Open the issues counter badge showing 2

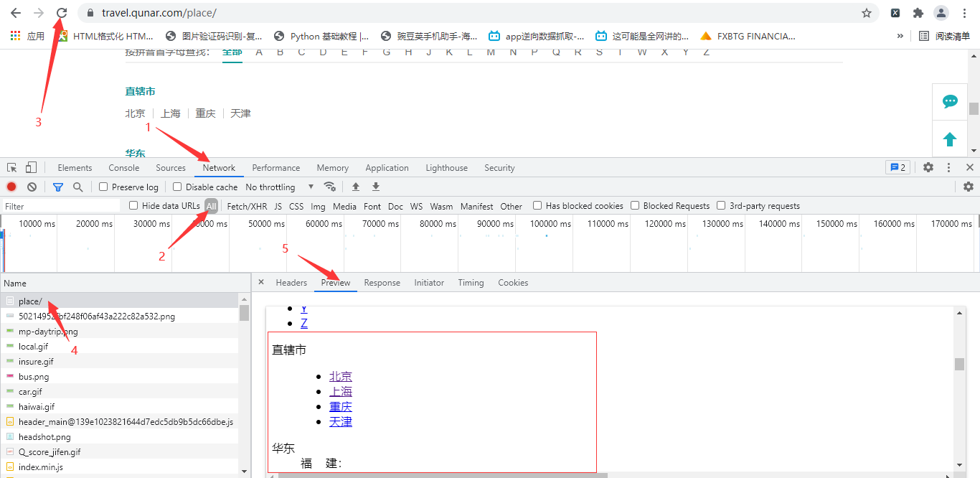[x=897, y=167]
